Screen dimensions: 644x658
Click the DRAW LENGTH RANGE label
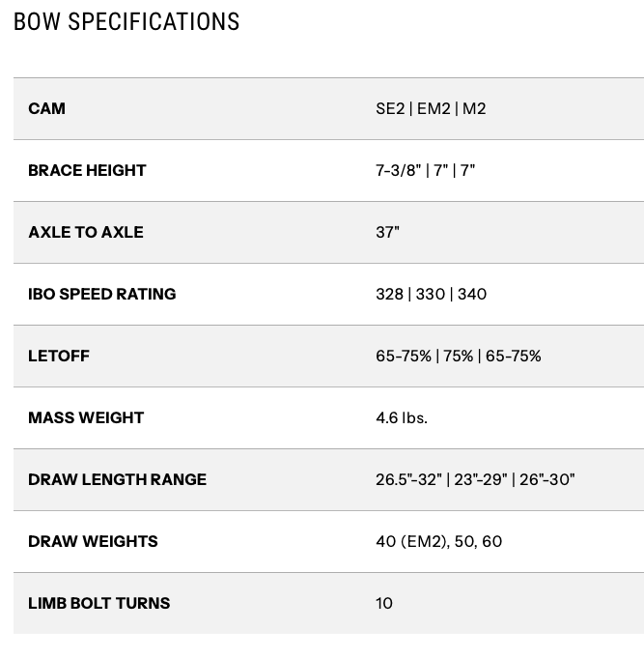(x=117, y=479)
